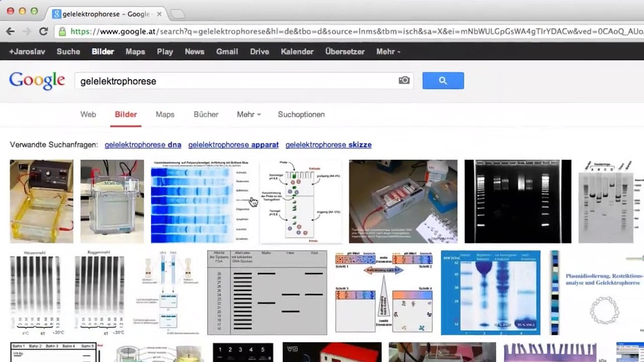Click the Verwandte Suchanfragen label

click(x=54, y=145)
